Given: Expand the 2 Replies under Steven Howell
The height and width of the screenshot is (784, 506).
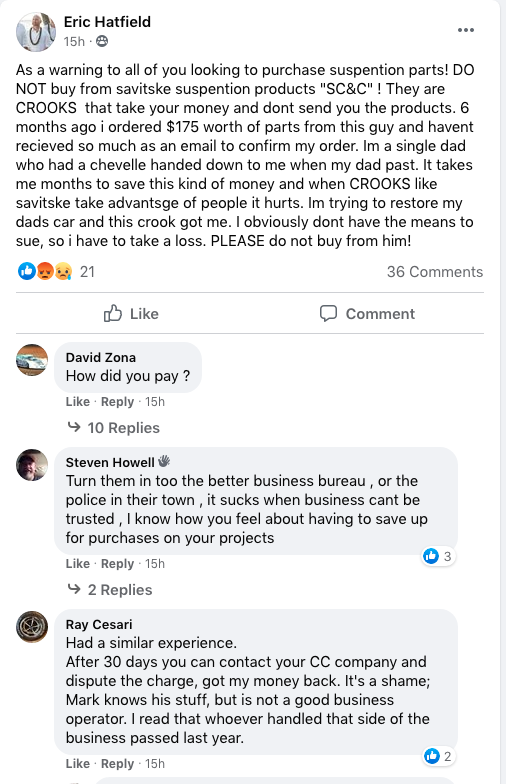Looking at the screenshot, I should (110, 590).
